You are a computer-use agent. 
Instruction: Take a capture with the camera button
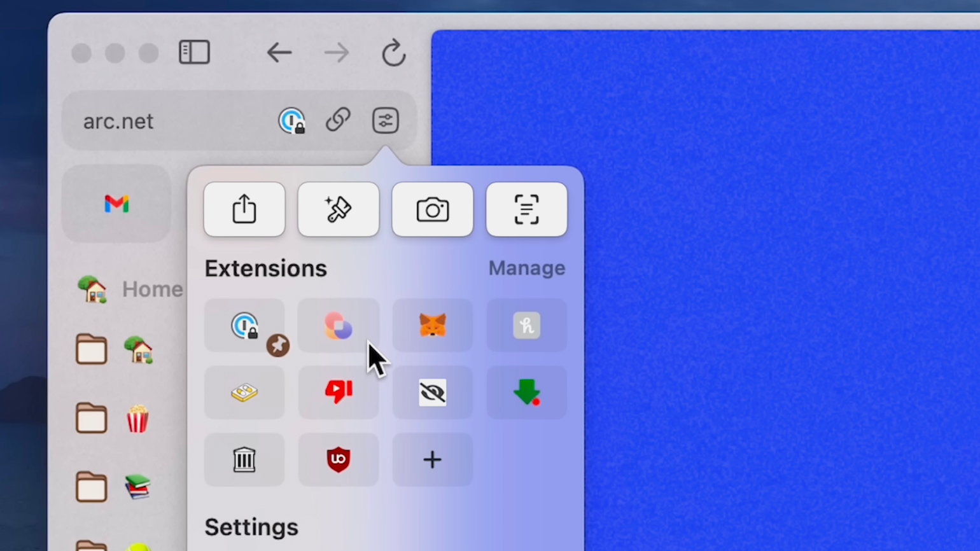[x=433, y=209]
